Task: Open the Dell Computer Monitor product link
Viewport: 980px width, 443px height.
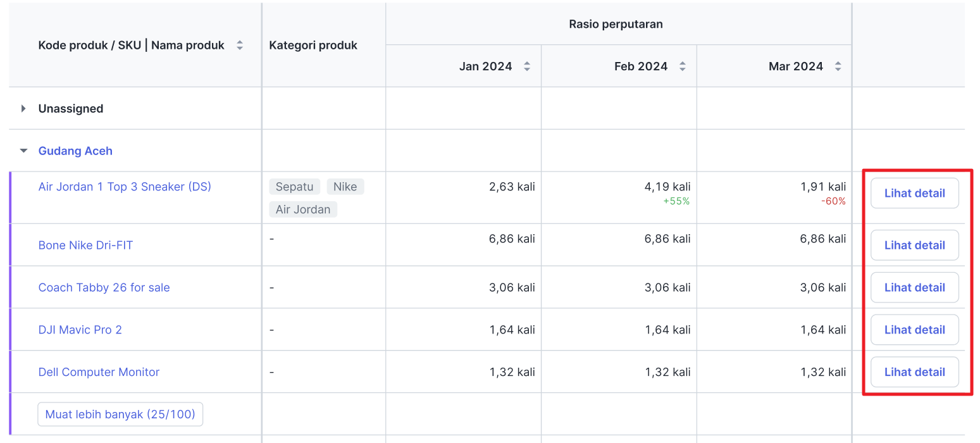Action: pos(99,373)
